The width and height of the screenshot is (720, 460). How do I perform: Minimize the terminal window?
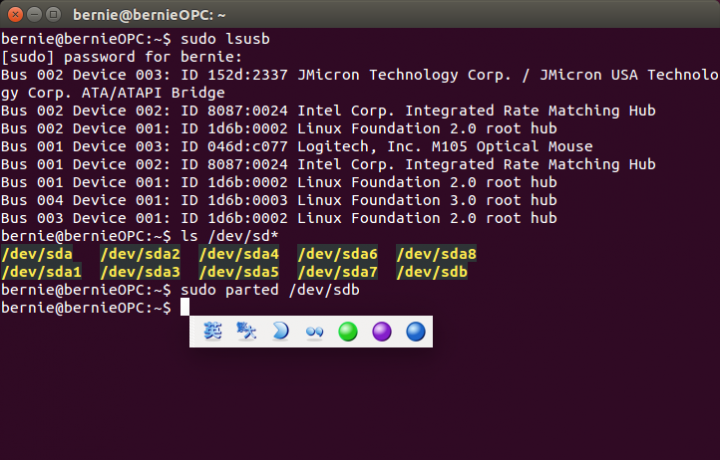34,15
